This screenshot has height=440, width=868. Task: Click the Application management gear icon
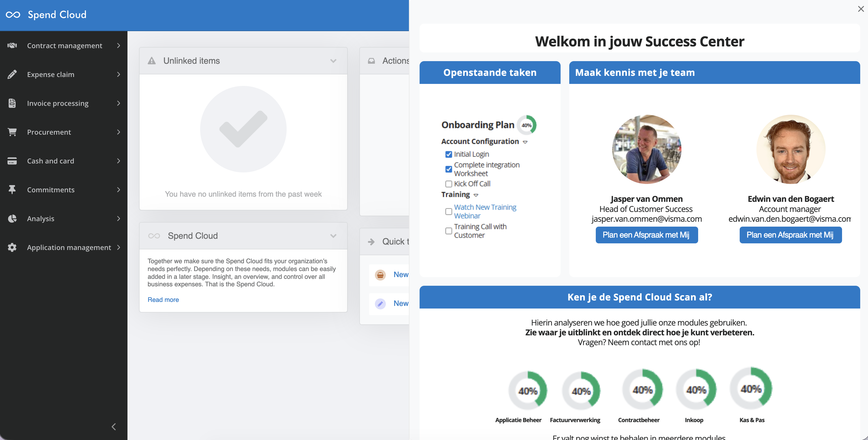coord(12,247)
